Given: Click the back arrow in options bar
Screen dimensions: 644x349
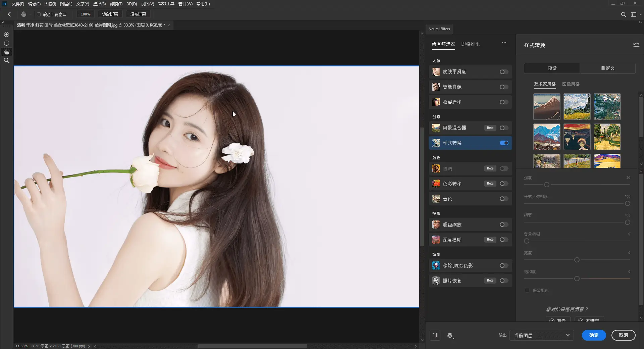Looking at the screenshot, I should [9, 14].
